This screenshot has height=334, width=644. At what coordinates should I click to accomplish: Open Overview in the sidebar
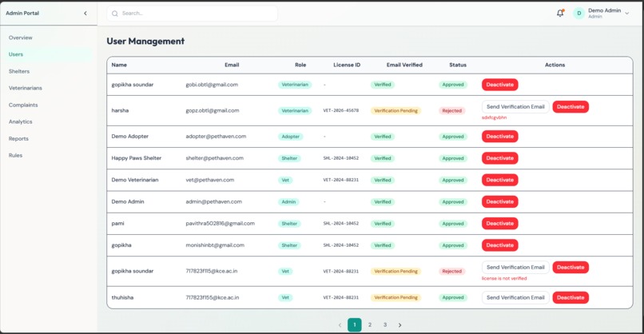21,38
